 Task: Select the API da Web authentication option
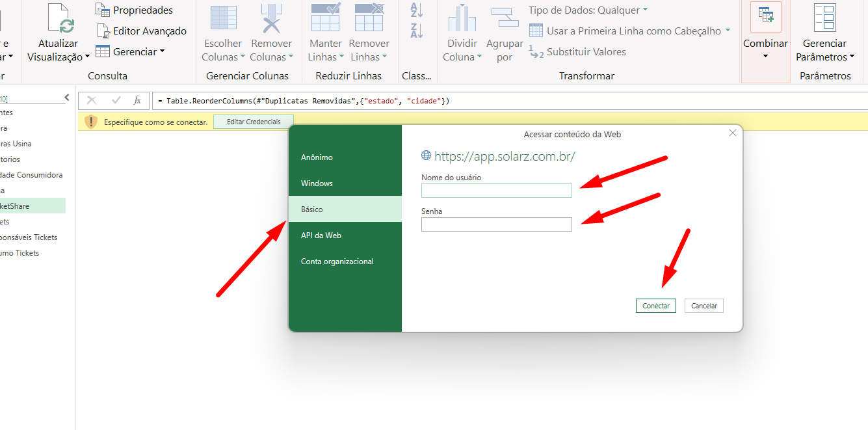click(321, 235)
